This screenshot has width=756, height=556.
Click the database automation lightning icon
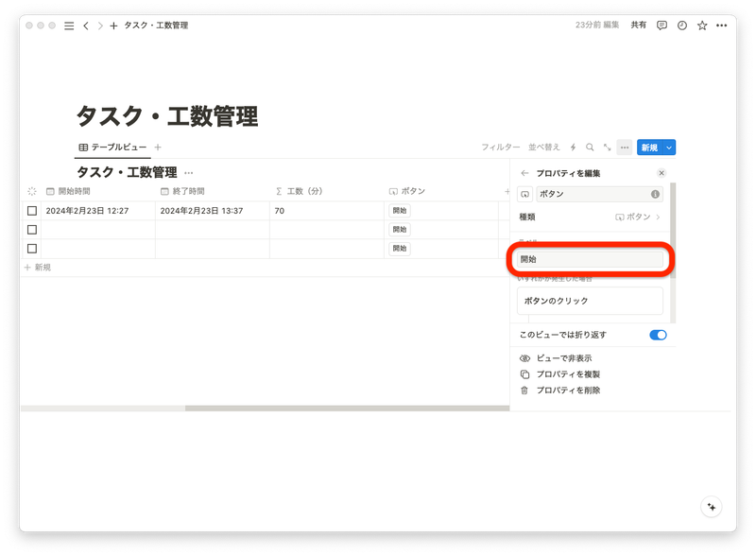pos(575,148)
